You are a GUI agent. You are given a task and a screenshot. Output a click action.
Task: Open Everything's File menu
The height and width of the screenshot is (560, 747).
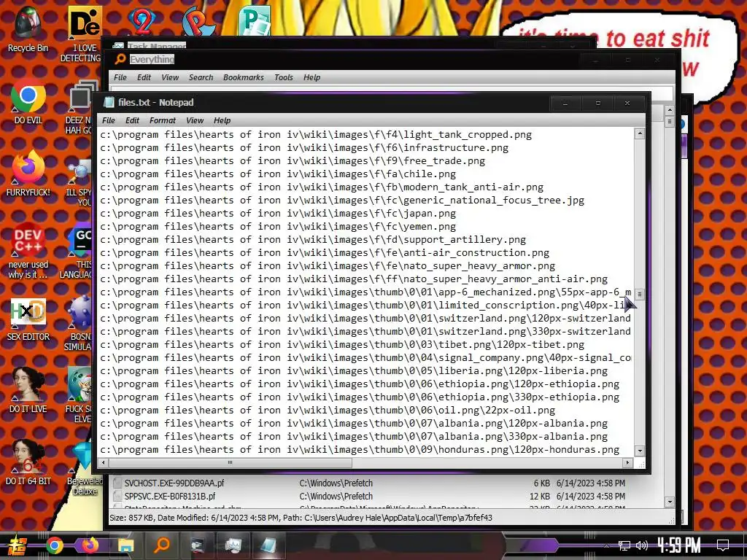click(120, 77)
